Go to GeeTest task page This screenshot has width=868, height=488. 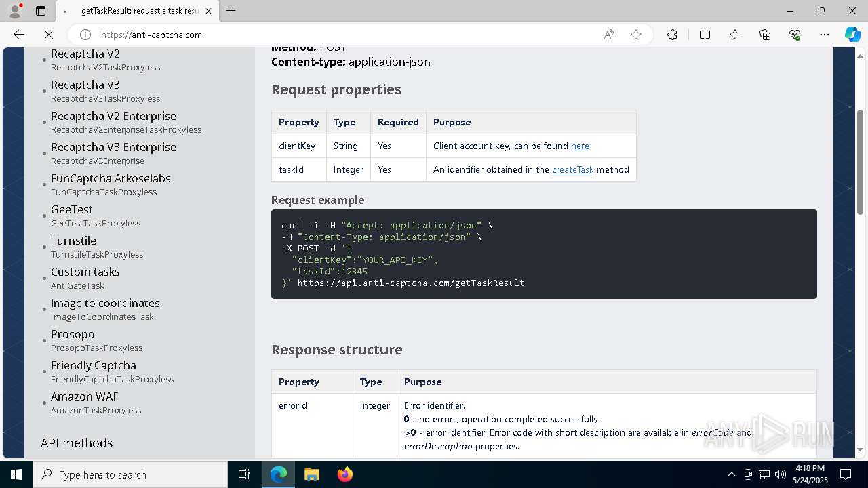(x=72, y=209)
